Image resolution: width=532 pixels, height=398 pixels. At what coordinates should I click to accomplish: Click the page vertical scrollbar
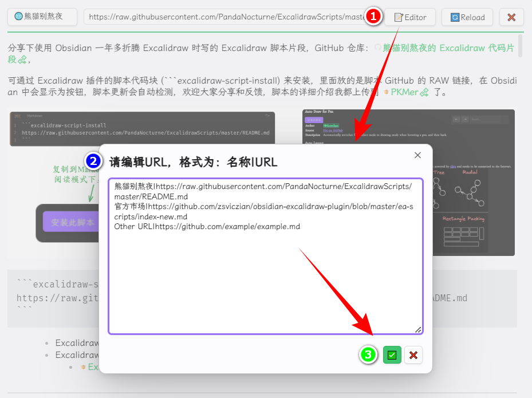520,46
